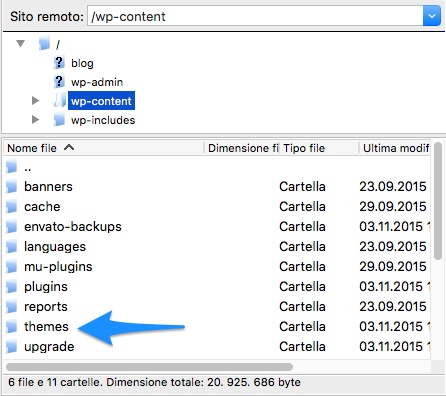This screenshot has width=446, height=396.
Task: Click the date 23.09.2015 in banners row
Action: [393, 186]
